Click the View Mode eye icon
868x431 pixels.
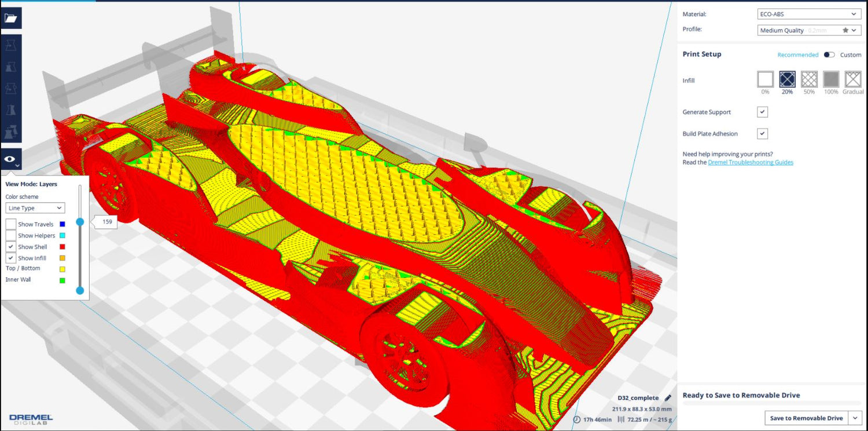coord(10,158)
